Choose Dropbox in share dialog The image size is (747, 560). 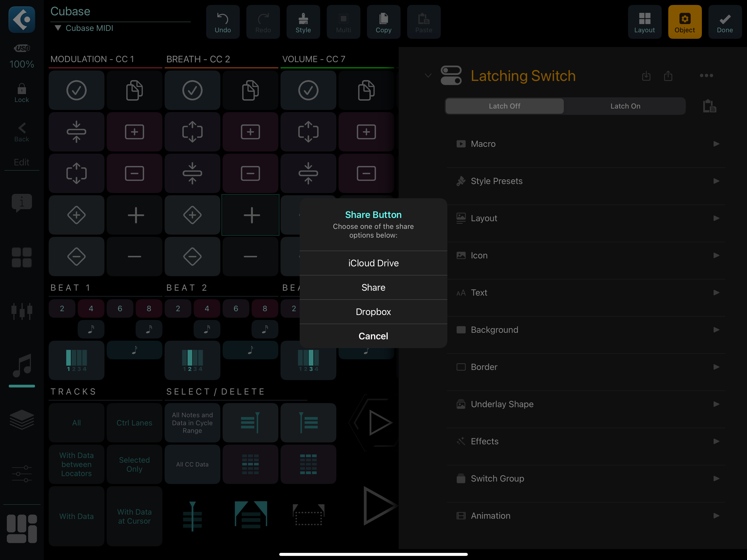[x=373, y=312]
